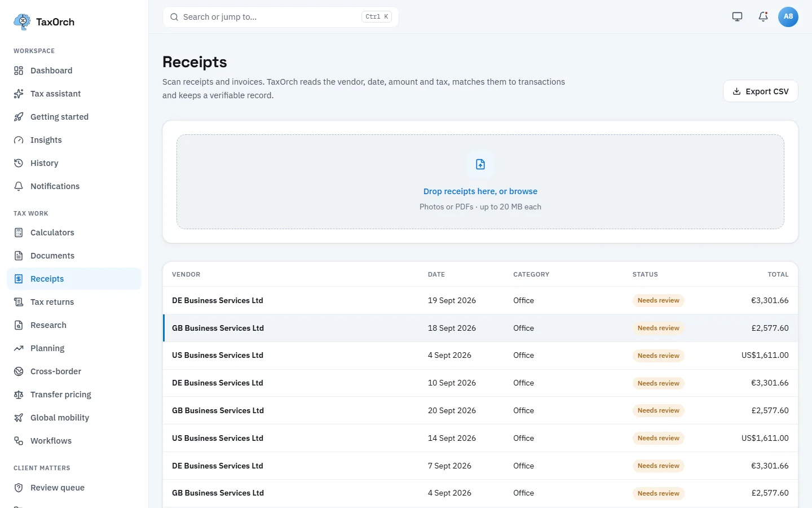Click £2,577.60 total dated 4 Sept 2026
Viewport: 812px width, 508px height.
tap(770, 493)
